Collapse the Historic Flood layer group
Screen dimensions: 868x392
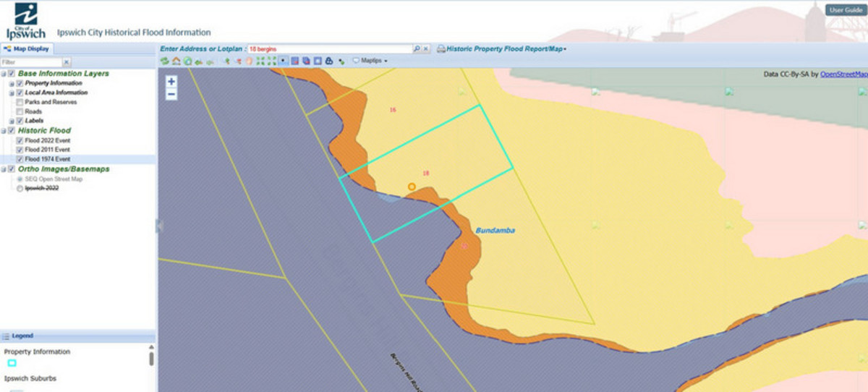4,131
